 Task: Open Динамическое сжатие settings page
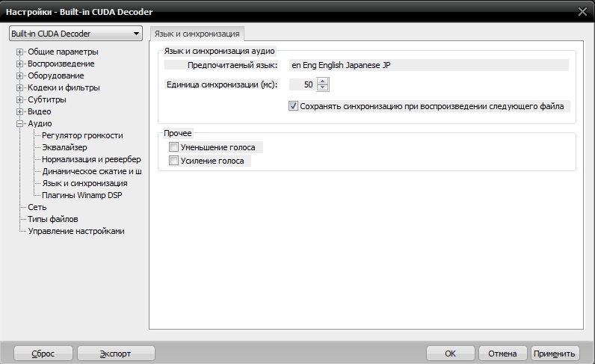(x=92, y=171)
